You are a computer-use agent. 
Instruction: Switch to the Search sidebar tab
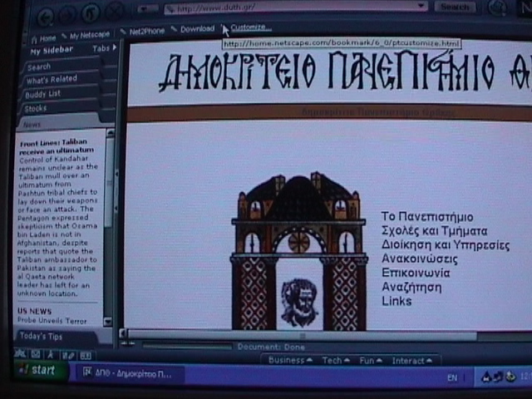(62, 66)
